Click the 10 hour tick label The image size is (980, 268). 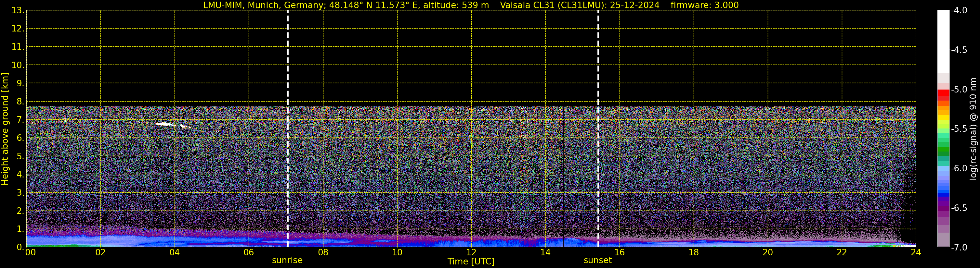[397, 252]
